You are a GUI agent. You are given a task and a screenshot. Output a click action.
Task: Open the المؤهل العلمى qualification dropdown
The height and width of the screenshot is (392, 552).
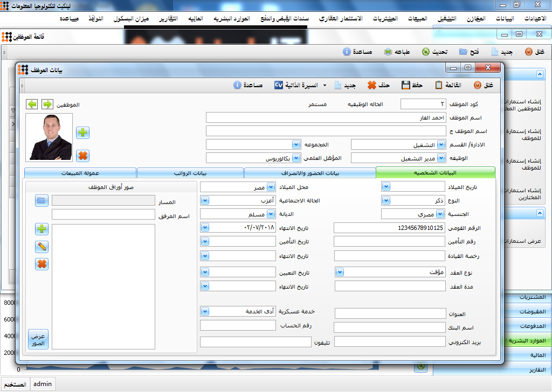pos(296,158)
